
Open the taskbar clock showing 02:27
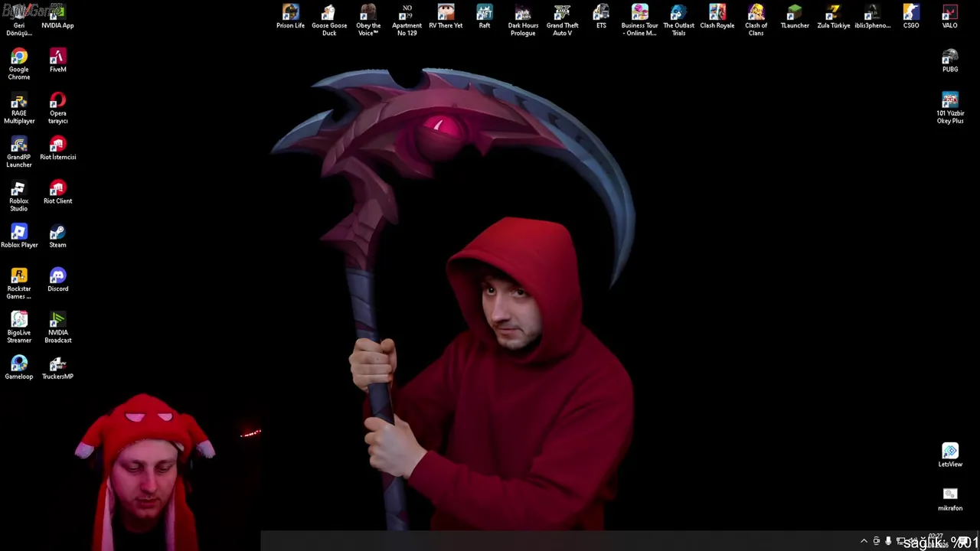point(936,541)
